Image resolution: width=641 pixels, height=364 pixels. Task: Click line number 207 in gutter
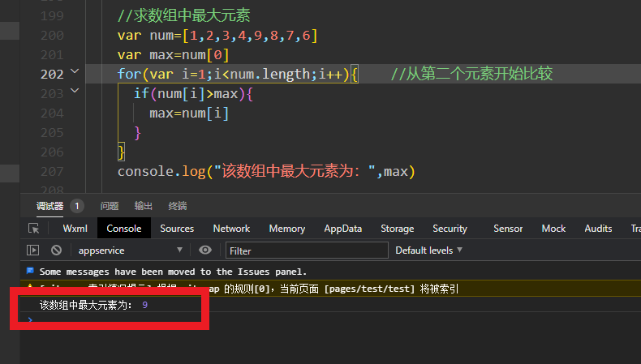tap(52, 171)
